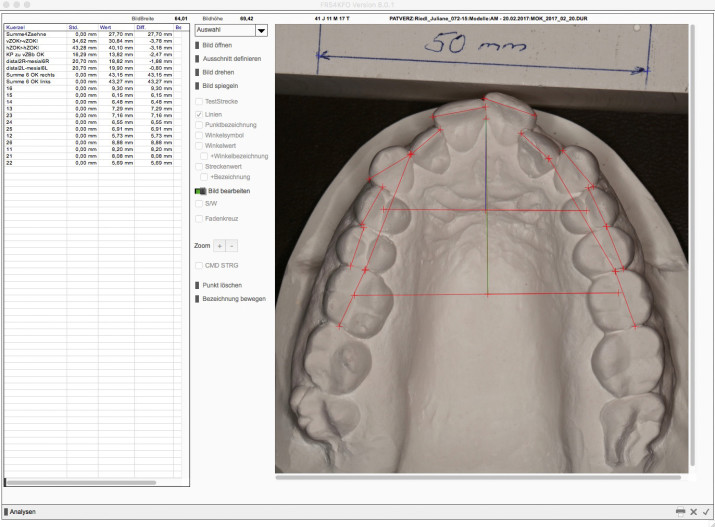Click the print icon in the bottom bar

680,512
